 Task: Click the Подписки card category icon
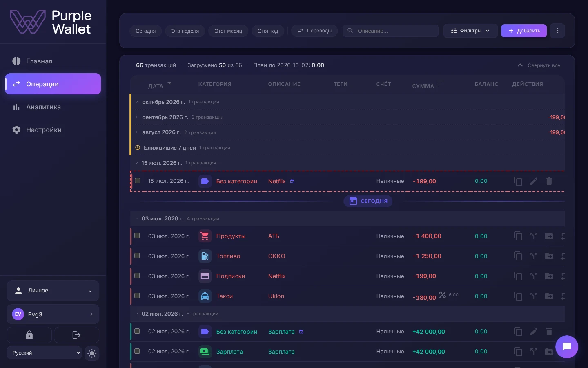coord(205,276)
